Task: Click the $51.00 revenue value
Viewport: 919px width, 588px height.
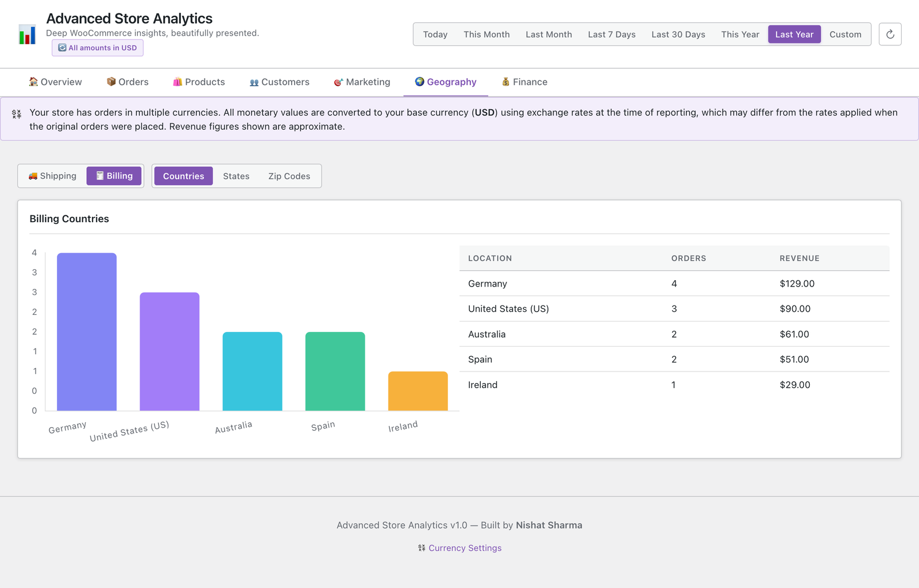Action: pyautogui.click(x=794, y=359)
